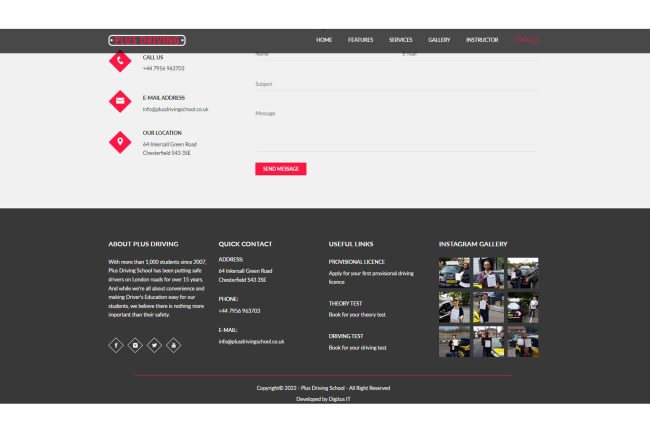This screenshot has height=433, width=650.
Task: Open the Features menu item
Action: coord(360,40)
